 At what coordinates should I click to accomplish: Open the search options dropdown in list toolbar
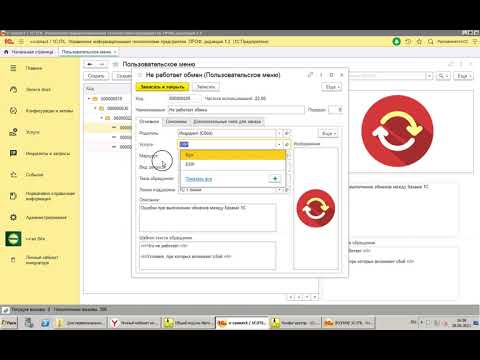pos(443,76)
